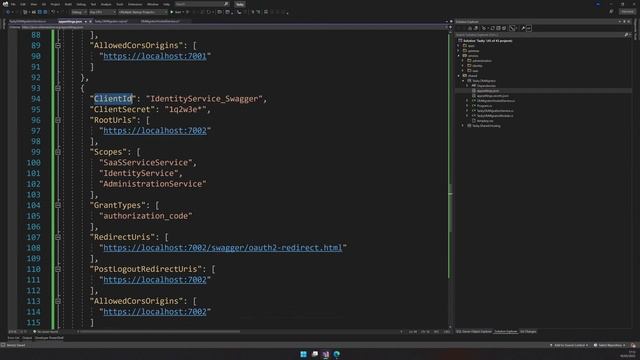Open the Any CPU platform dropdown
This screenshot has width=640, height=360.
[x=102, y=12]
